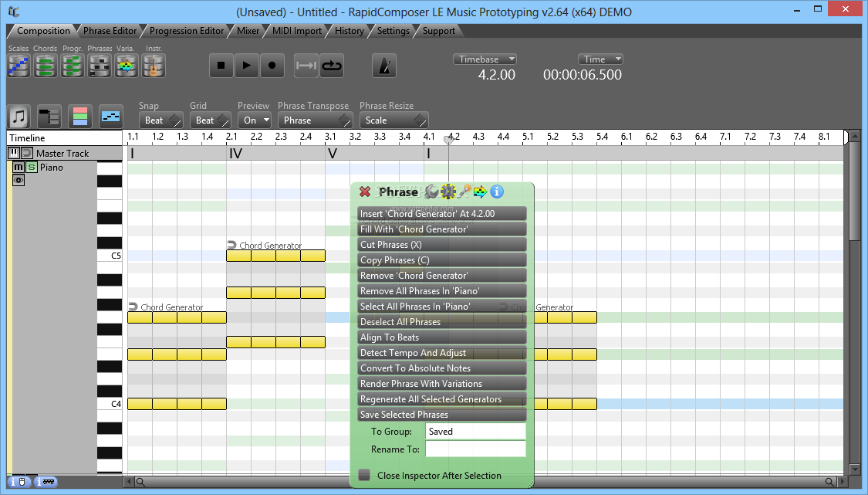The width and height of the screenshot is (868, 495).
Task: Mute the Piano track (m)
Action: coord(19,167)
